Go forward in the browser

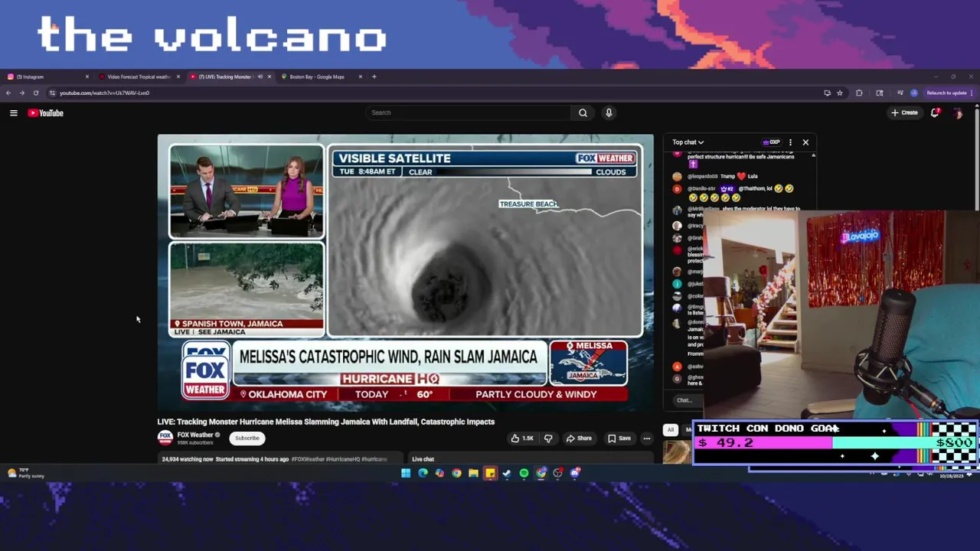pyautogui.click(x=21, y=93)
